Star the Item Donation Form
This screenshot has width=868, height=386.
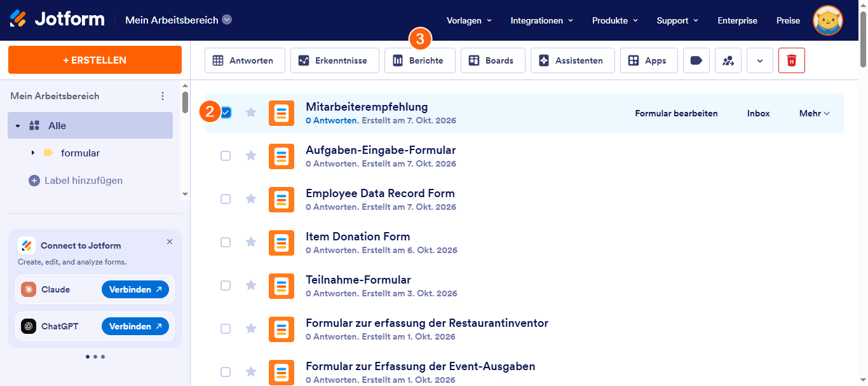coord(251,242)
